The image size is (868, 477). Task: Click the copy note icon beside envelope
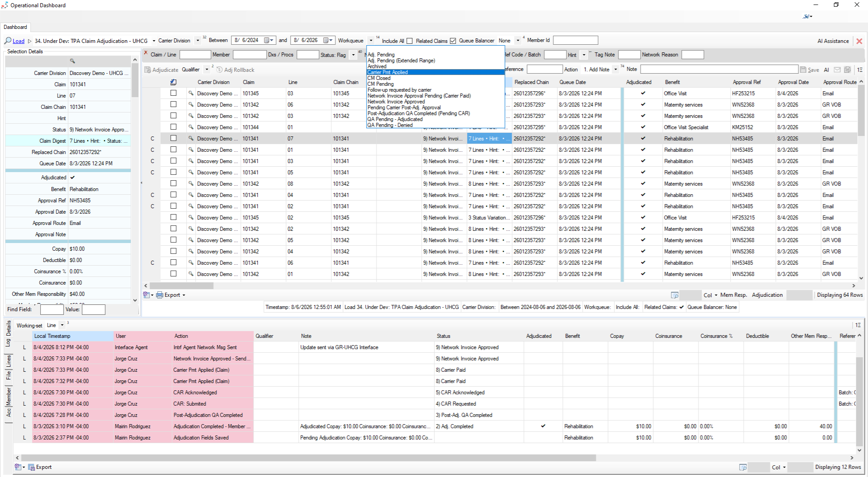[x=848, y=70]
